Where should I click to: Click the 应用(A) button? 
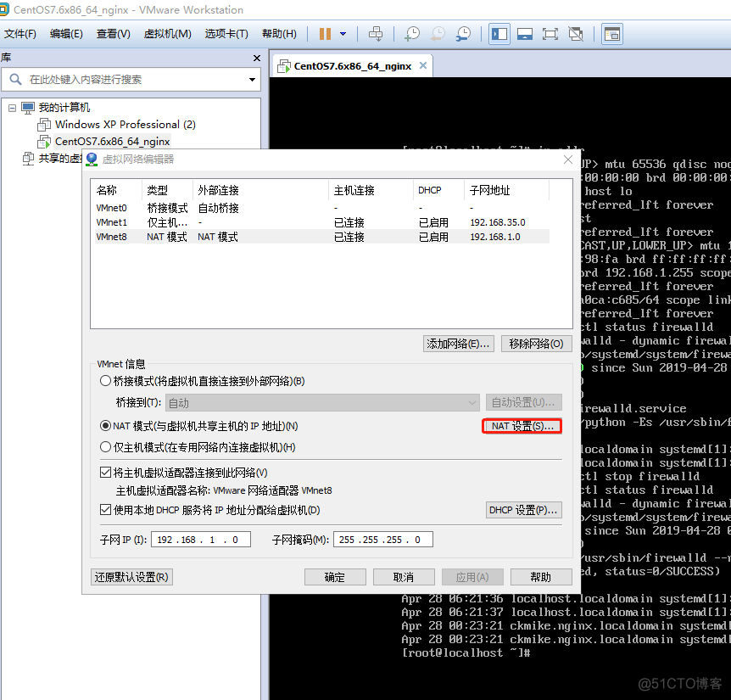(472, 577)
